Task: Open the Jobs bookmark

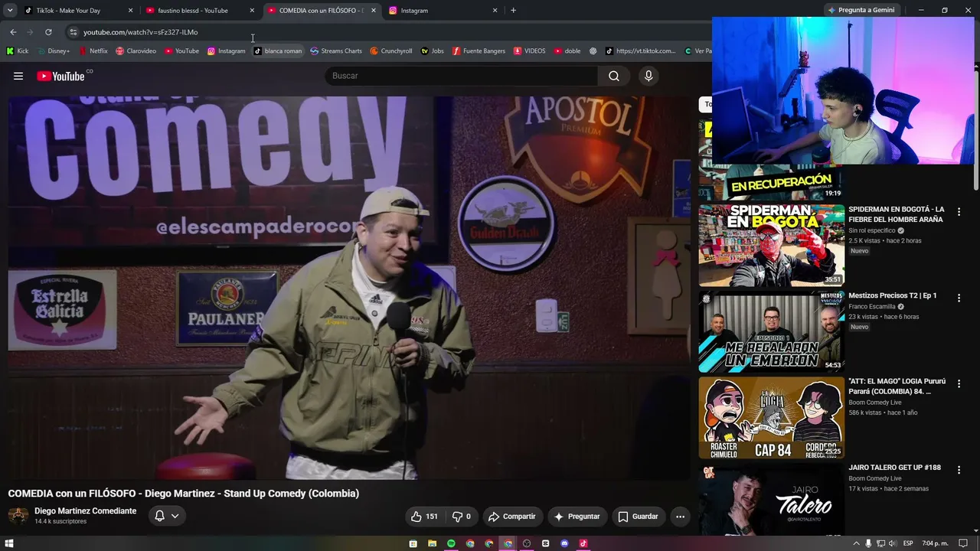Action: [x=433, y=51]
